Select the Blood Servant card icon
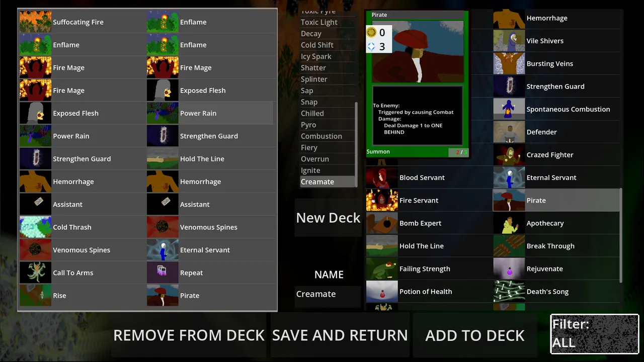644x362 pixels. 382,177
